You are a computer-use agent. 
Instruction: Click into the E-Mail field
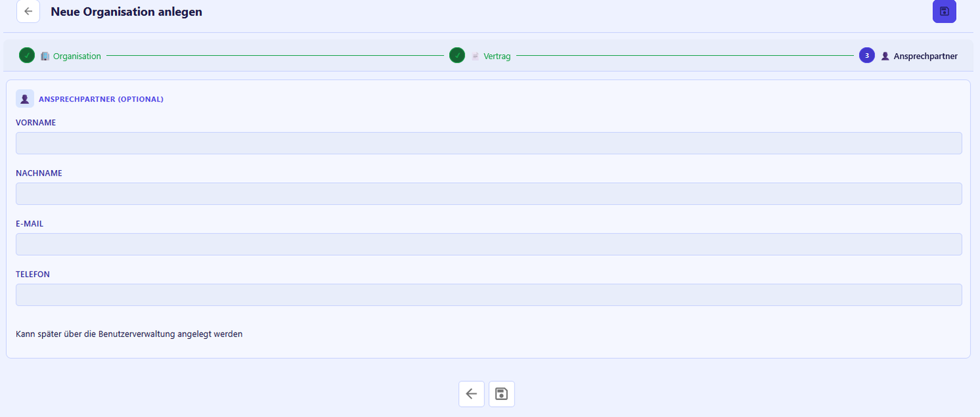coord(489,244)
